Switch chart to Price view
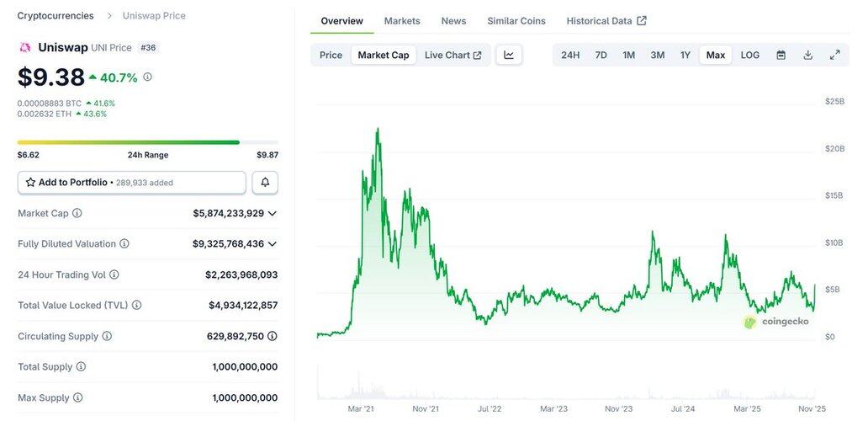Image resolution: width=868 pixels, height=421 pixels. pyautogui.click(x=331, y=55)
